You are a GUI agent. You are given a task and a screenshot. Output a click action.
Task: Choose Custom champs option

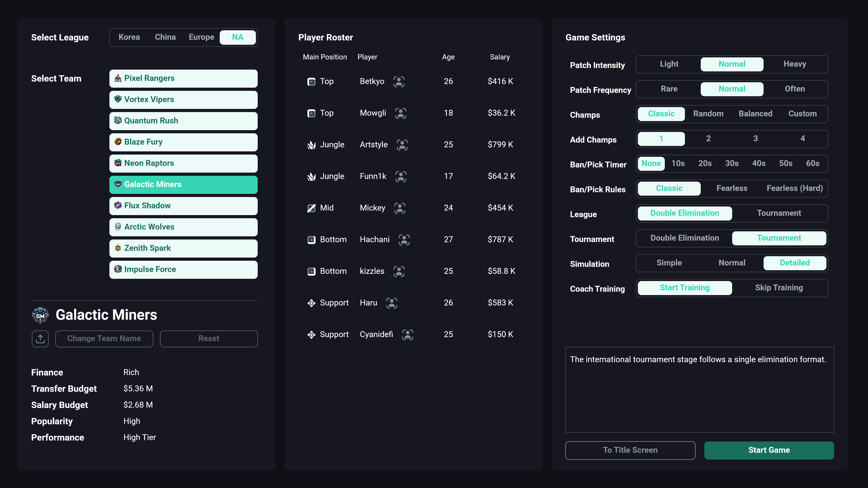click(803, 114)
